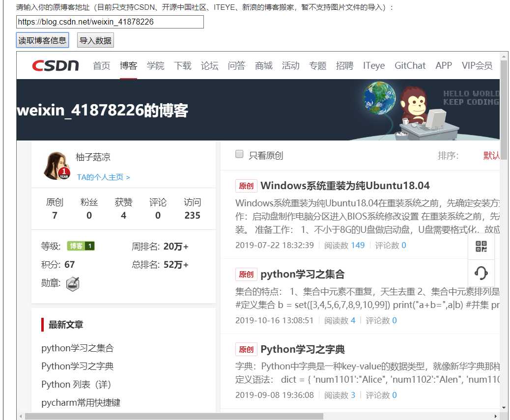Open the python学习之集合 article title in the list
Viewport: 510px width, 420px height.
tap(303, 275)
